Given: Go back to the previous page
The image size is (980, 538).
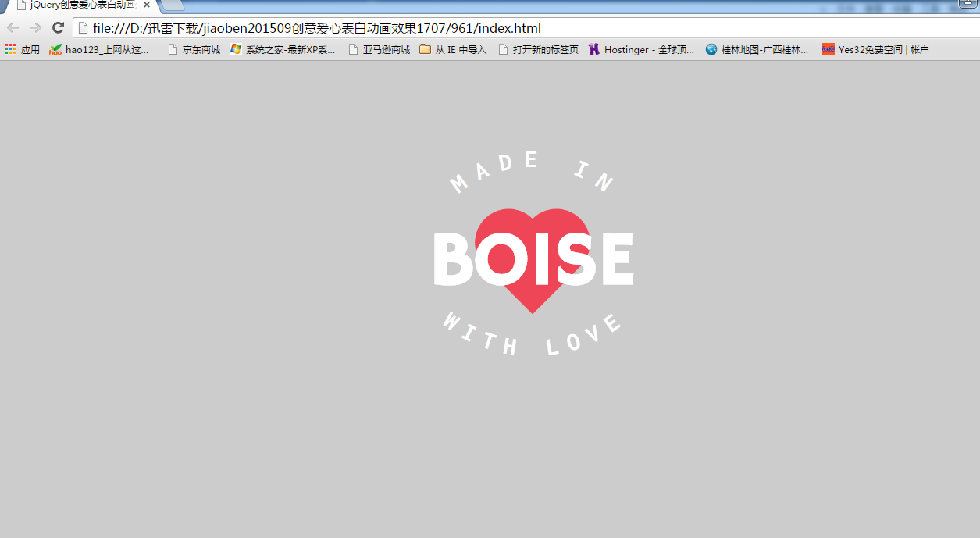Looking at the screenshot, I should [12, 28].
